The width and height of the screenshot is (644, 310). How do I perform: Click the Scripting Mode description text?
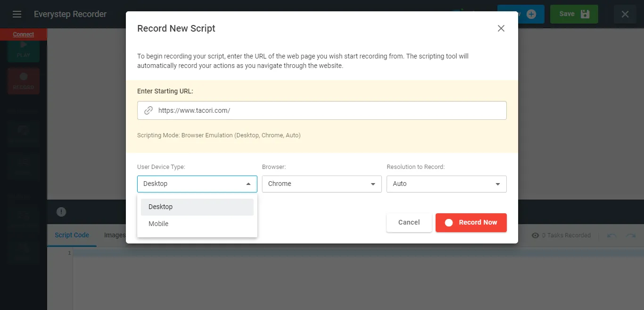pos(219,135)
